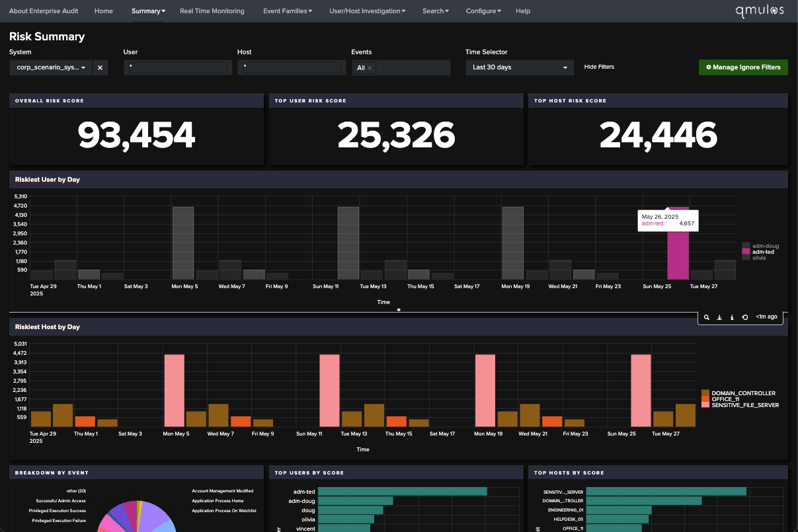Click the Mon May 19 pink host bar
This screenshot has width=798, height=532.
[x=485, y=391]
